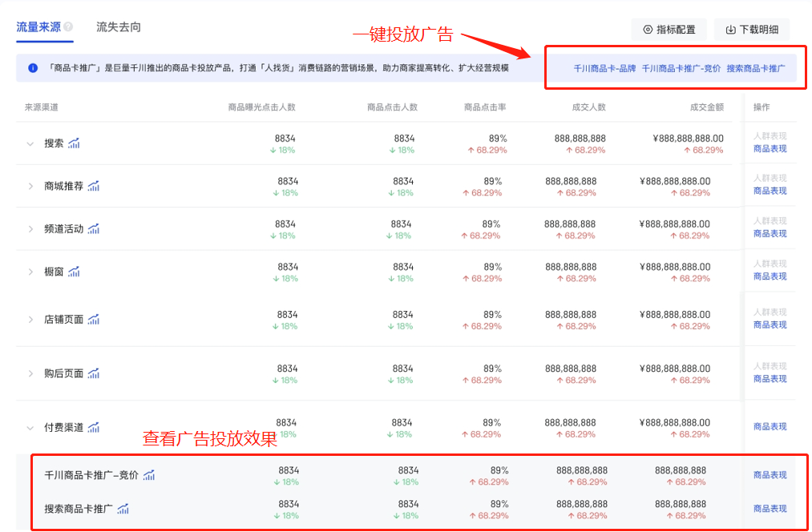This screenshot has width=812, height=532.
Task: Click 人群表现 in the 商城推荐 row
Action: pyautogui.click(x=770, y=179)
